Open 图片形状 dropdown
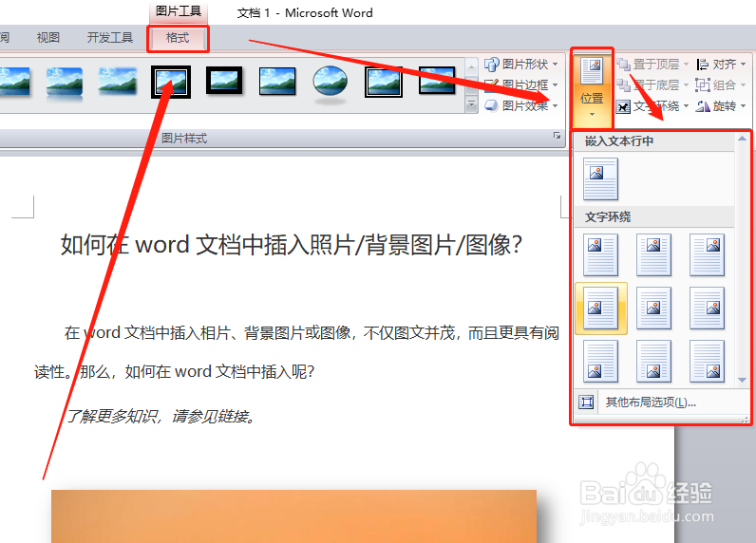 coord(521,65)
